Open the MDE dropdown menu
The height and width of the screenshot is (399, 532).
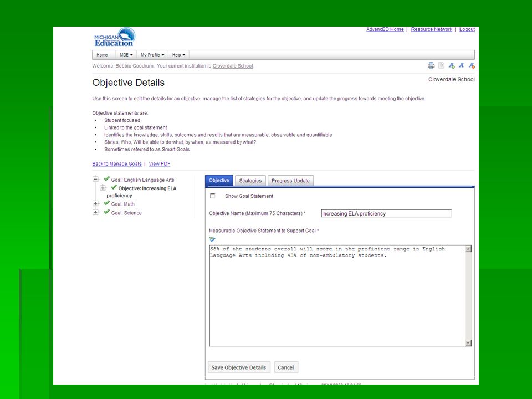coord(126,55)
